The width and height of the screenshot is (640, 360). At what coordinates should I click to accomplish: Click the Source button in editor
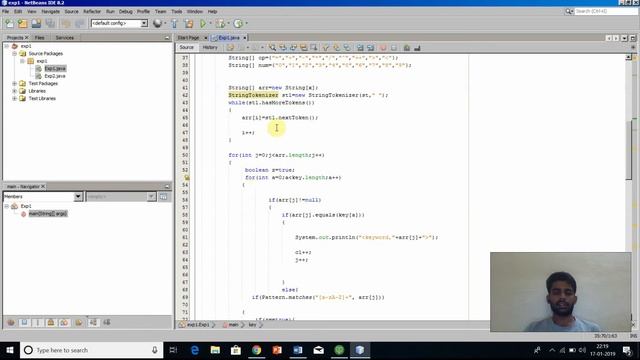(x=187, y=47)
